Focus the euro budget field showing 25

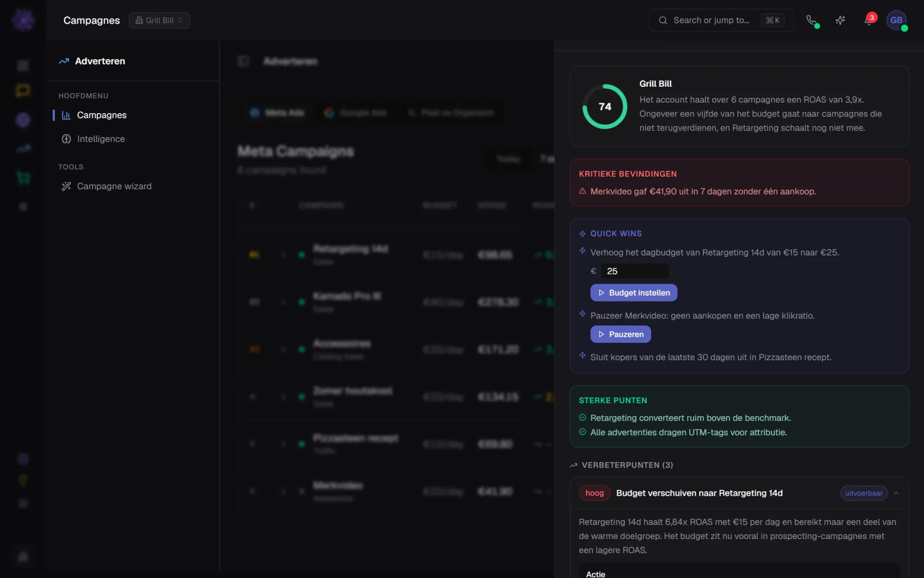pyautogui.click(x=635, y=271)
